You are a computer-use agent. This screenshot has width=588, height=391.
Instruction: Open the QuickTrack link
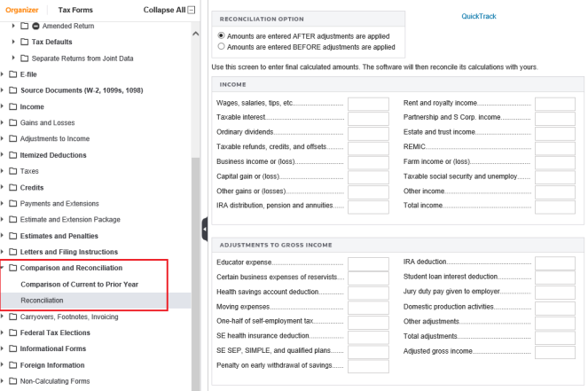479,16
